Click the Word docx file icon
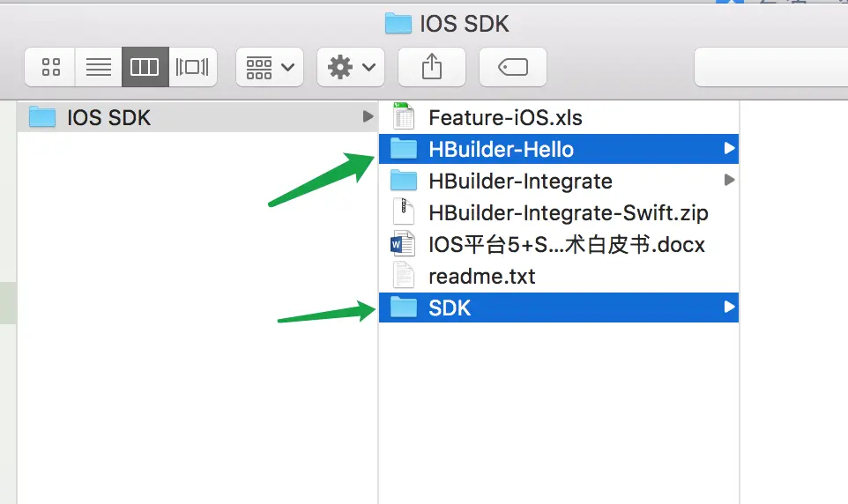 [x=403, y=244]
